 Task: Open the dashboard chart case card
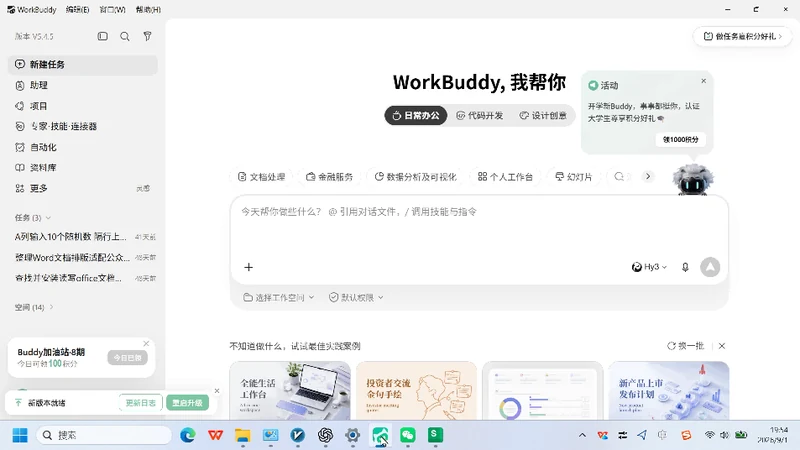click(x=543, y=391)
